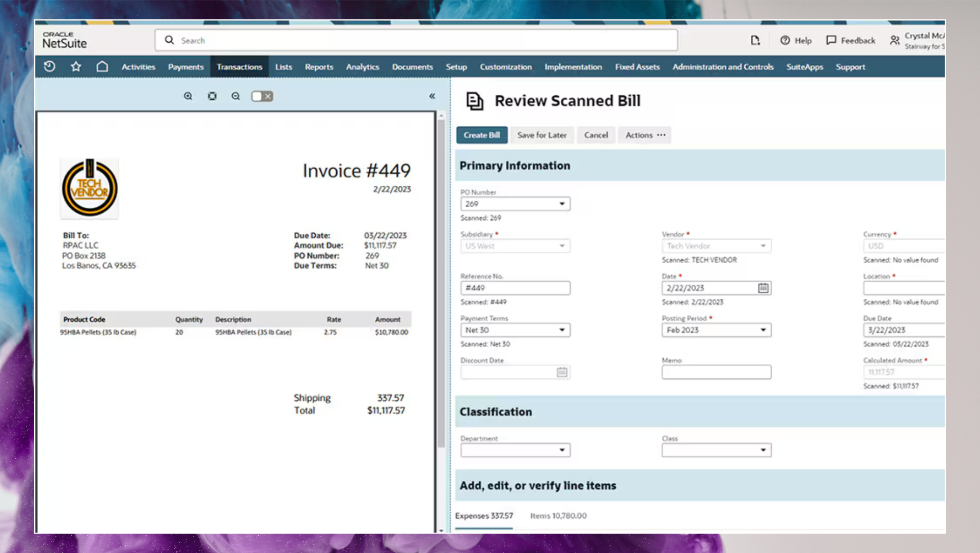This screenshot has height=553, width=980.
Task: Open the Shortcuts star icon
Action: (76, 67)
